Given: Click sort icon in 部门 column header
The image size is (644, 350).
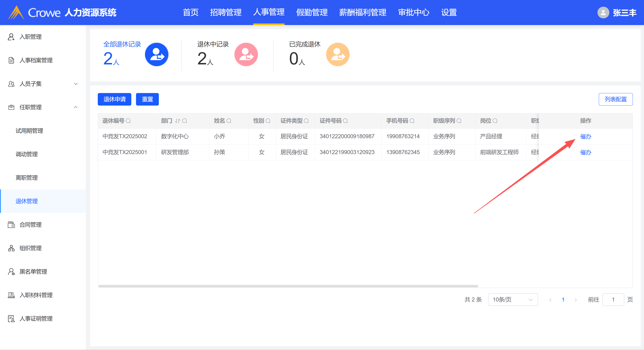Looking at the screenshot, I should coord(177,121).
